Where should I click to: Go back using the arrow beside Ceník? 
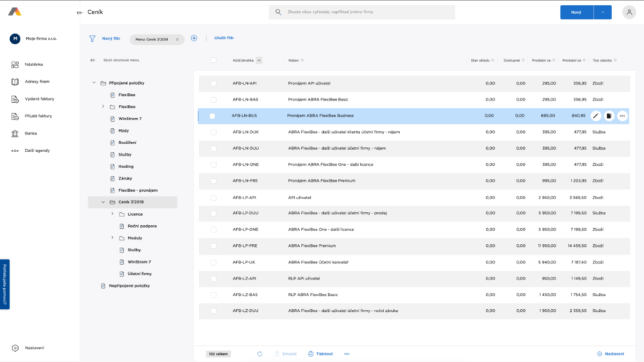pyautogui.click(x=79, y=12)
